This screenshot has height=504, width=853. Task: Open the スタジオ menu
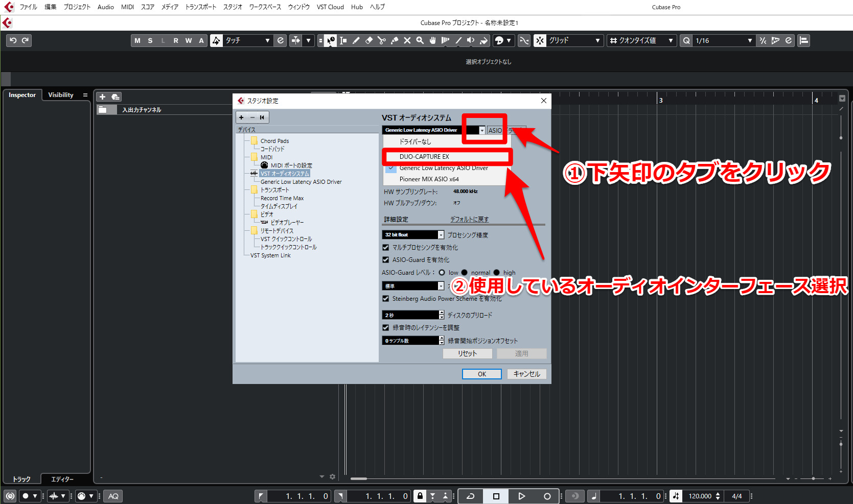tap(233, 7)
